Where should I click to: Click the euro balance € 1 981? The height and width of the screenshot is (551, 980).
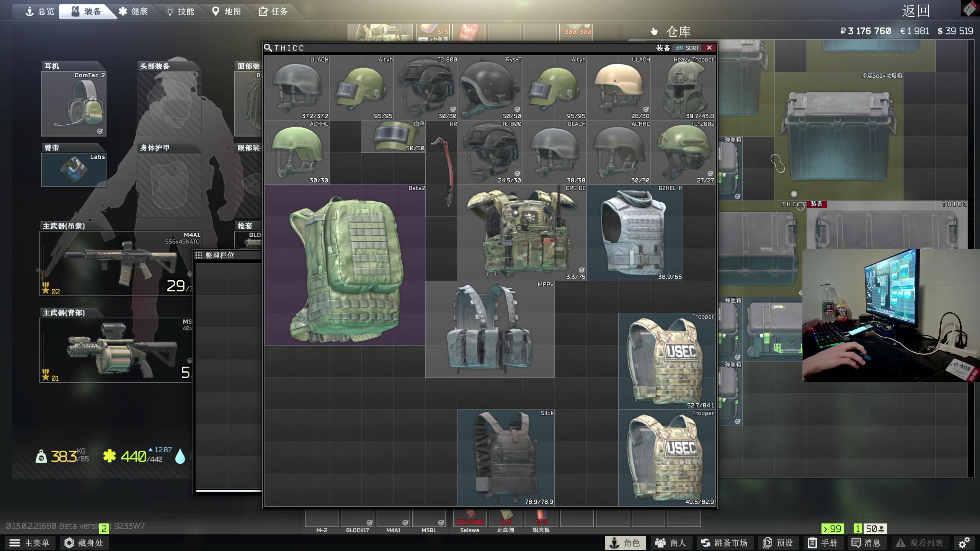(x=915, y=31)
